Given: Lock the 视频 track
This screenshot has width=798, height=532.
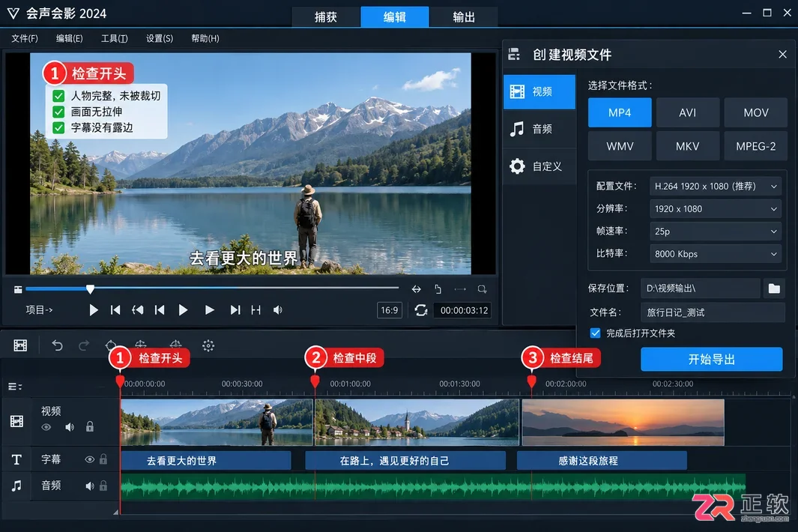Looking at the screenshot, I should [x=90, y=426].
